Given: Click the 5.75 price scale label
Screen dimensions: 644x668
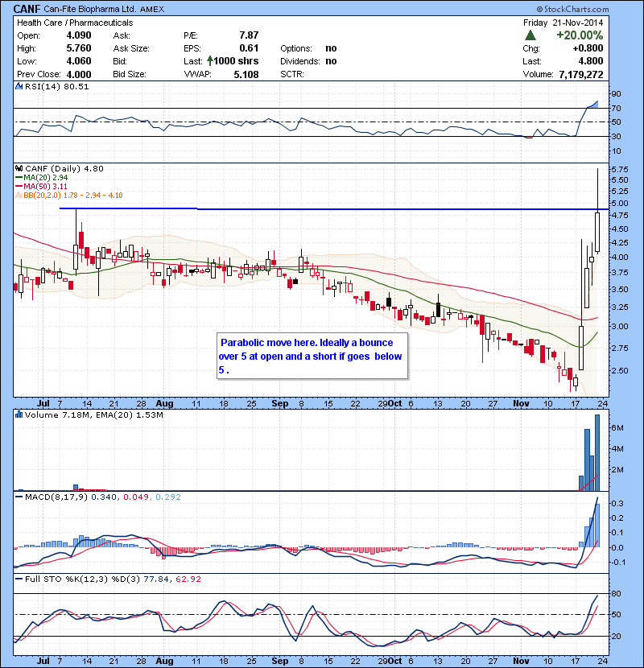Looking at the screenshot, I should (620, 169).
